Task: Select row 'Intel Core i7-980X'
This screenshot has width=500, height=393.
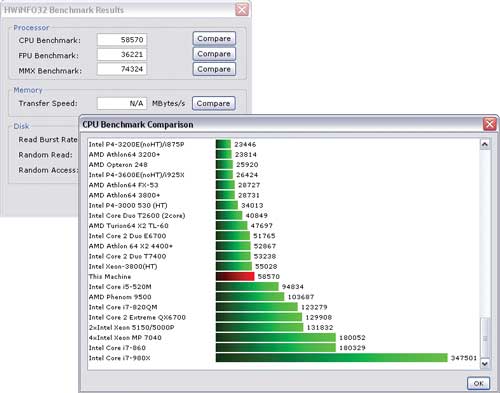Action: 283,358
